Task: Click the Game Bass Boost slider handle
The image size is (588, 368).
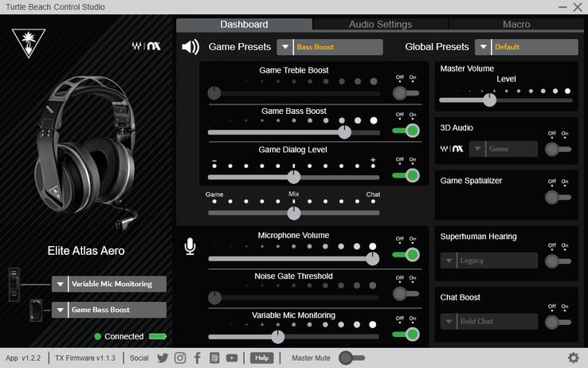Action: click(344, 132)
